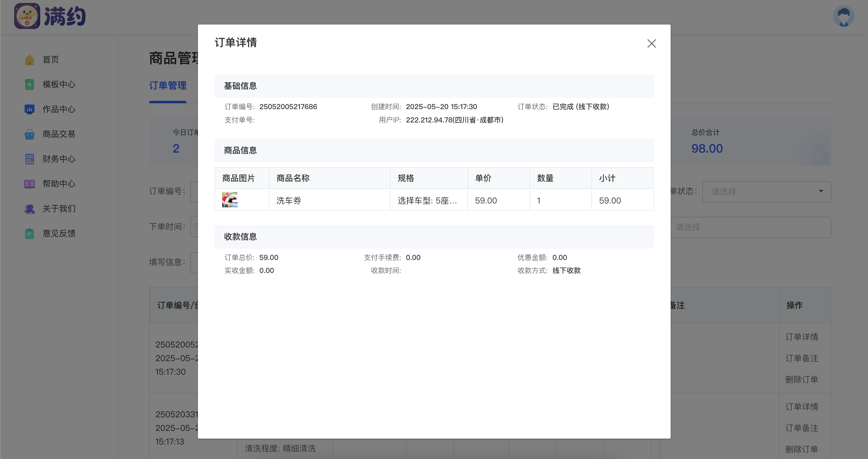The height and width of the screenshot is (459, 868).
Task: Close the order details dialog
Action: [x=651, y=43]
